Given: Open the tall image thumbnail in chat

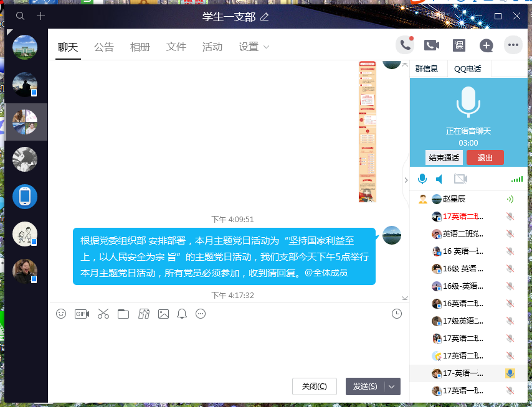Looking at the screenshot, I should 368,131.
